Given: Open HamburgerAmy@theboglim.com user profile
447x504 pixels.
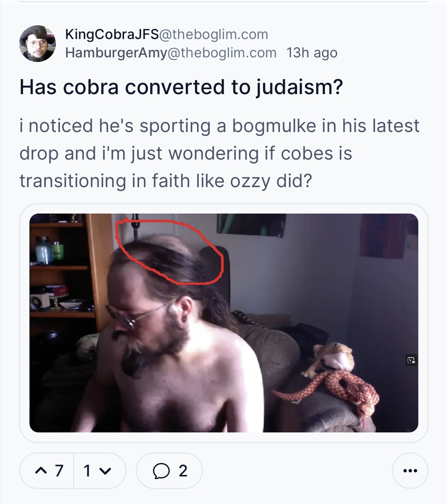Looking at the screenshot, I should tap(171, 53).
